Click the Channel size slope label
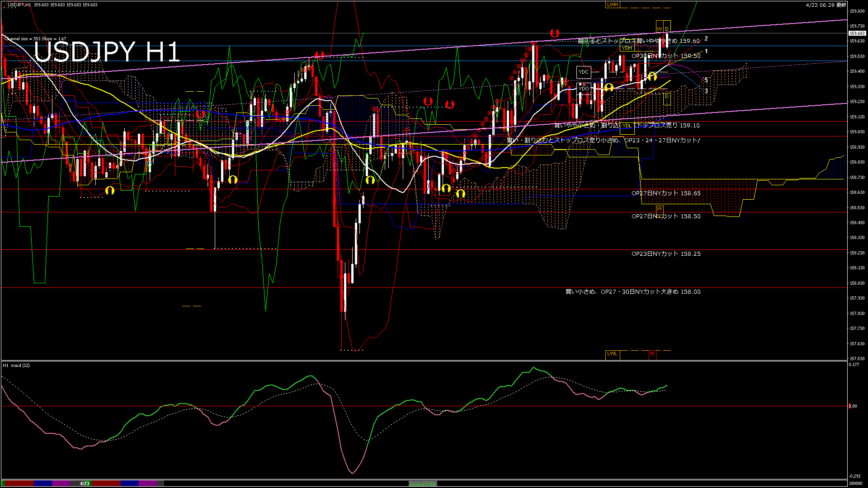Image resolution: width=868 pixels, height=488 pixels. pos(35,39)
